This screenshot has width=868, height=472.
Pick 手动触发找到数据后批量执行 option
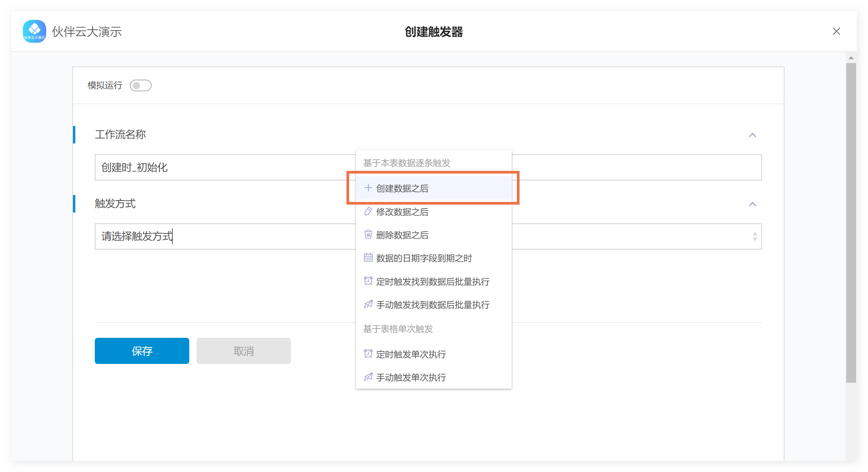click(x=433, y=305)
